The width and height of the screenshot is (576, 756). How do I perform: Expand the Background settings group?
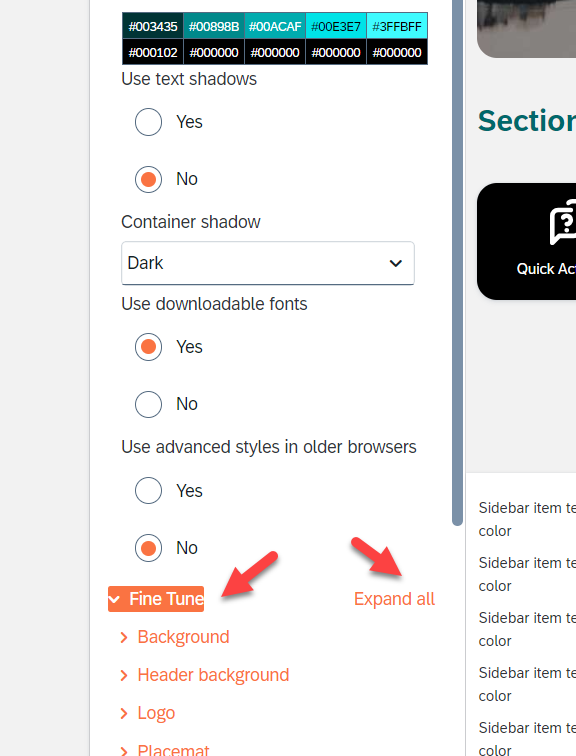pos(183,637)
